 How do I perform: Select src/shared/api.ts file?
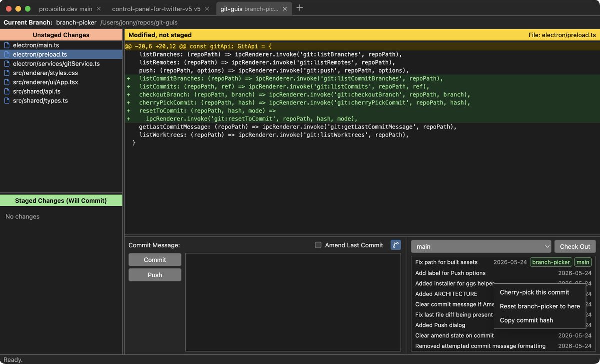(61, 92)
